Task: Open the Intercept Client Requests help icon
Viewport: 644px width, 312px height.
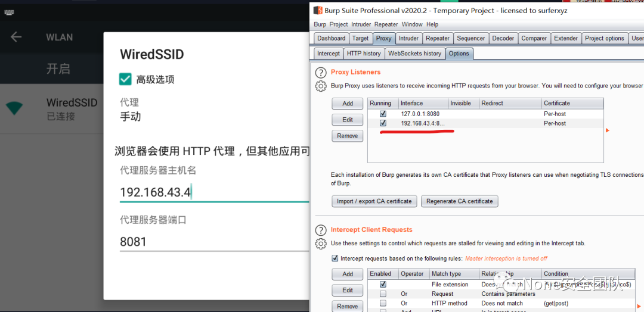Action: click(x=320, y=230)
